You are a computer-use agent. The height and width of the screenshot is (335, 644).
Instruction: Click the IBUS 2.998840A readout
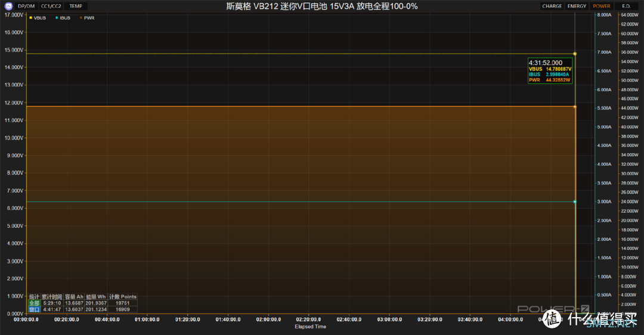click(x=549, y=75)
